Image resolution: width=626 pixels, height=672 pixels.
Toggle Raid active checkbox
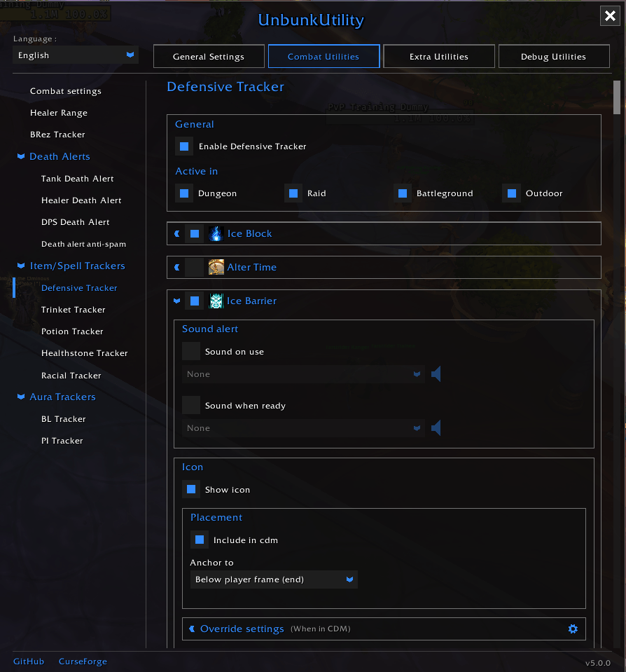(293, 193)
